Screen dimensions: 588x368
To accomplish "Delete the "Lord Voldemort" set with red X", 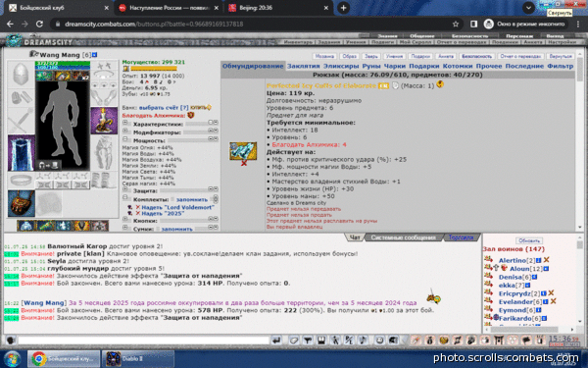I will tap(137, 207).
